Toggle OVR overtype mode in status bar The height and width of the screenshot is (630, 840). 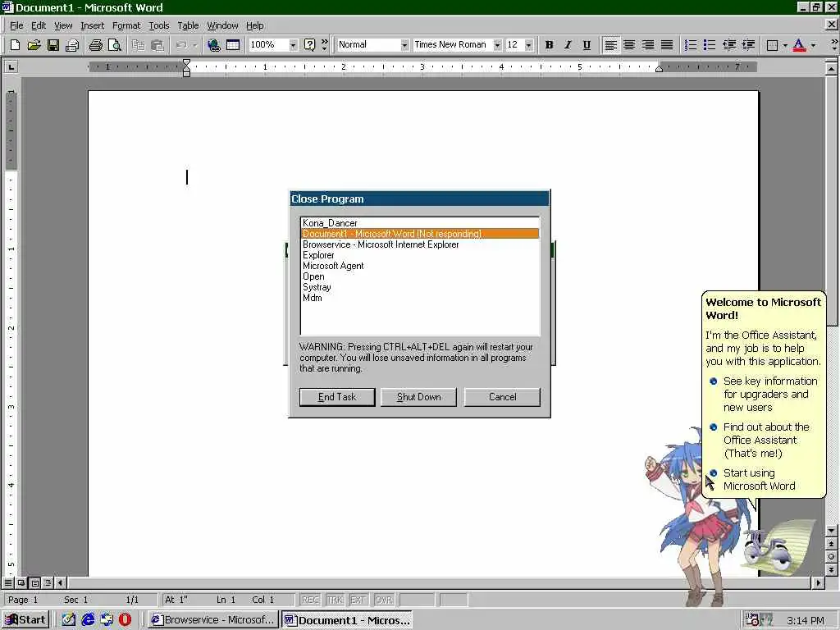click(384, 600)
